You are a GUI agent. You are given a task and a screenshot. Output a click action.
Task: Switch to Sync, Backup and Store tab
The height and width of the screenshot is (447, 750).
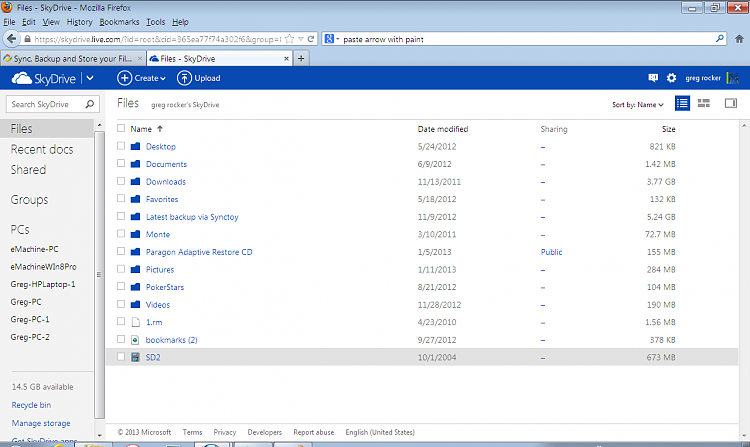[x=73, y=58]
